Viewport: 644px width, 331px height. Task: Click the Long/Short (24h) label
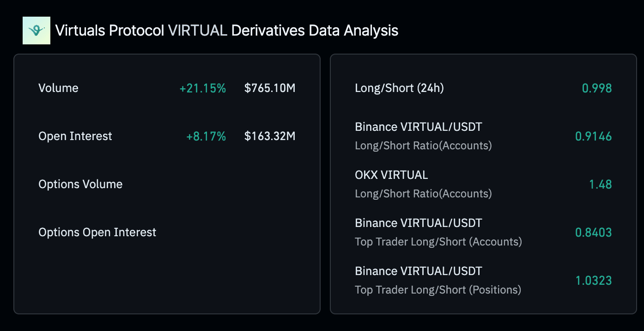point(399,88)
